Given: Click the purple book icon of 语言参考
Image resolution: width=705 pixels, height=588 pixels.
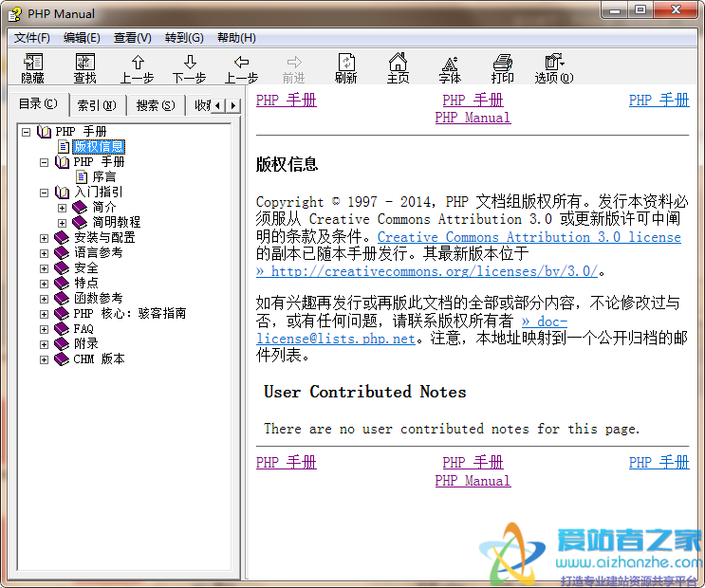Looking at the screenshot, I should (62, 252).
